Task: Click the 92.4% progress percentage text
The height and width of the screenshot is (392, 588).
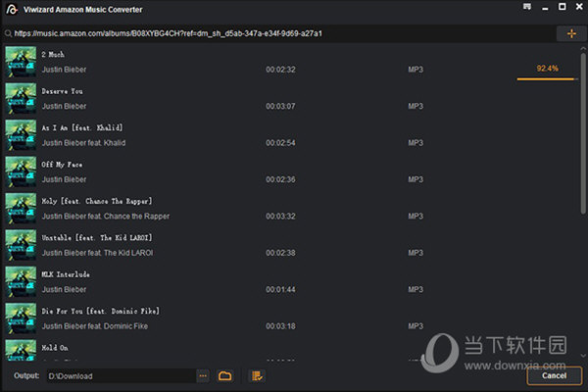Action: [x=547, y=69]
